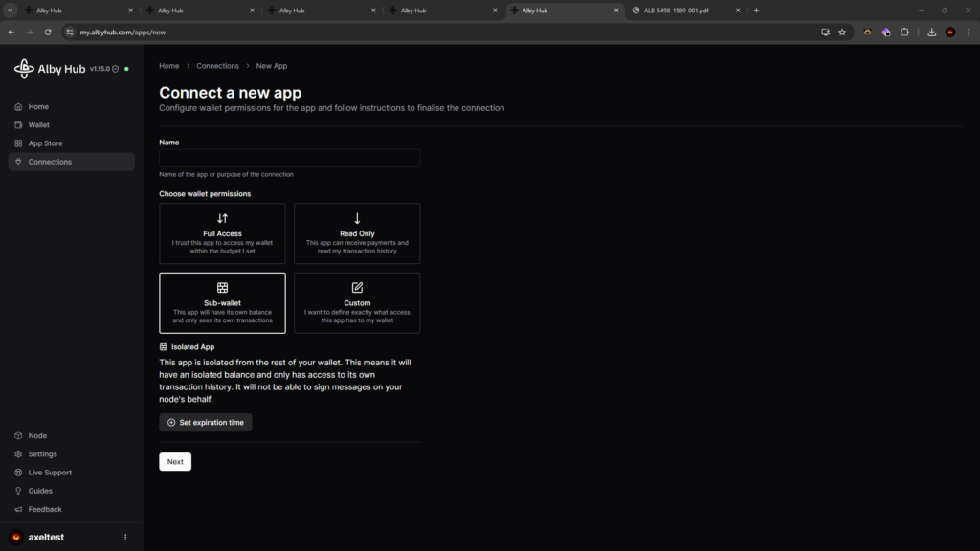Open the Node page in sidebar

tap(37, 436)
